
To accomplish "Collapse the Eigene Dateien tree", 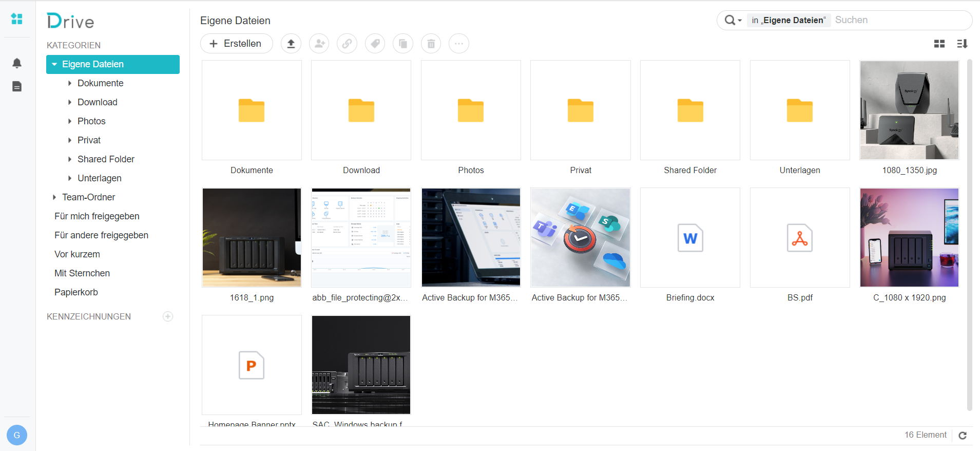I will [54, 65].
